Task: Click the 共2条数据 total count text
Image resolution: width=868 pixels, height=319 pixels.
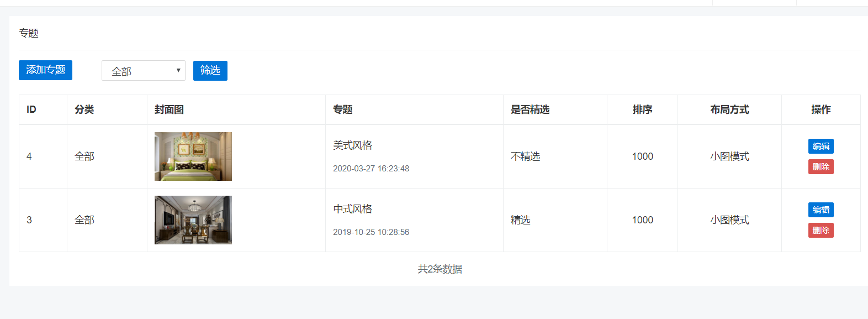Action: tap(440, 269)
